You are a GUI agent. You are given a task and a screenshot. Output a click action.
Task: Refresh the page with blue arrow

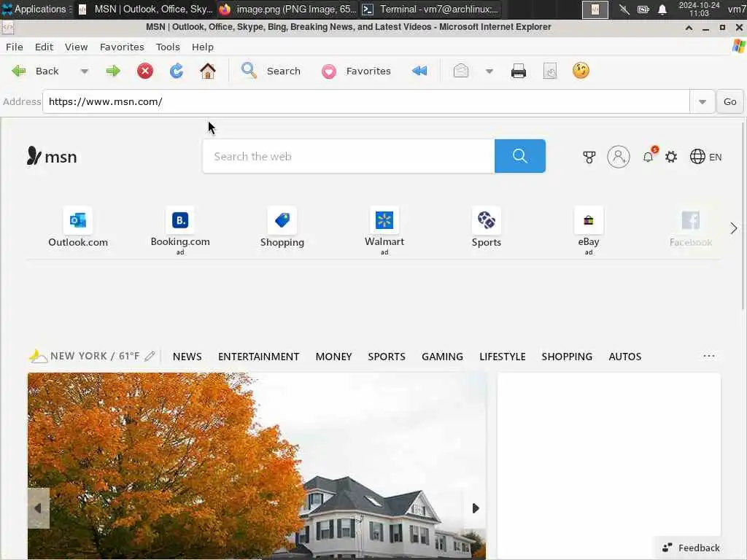pos(177,71)
